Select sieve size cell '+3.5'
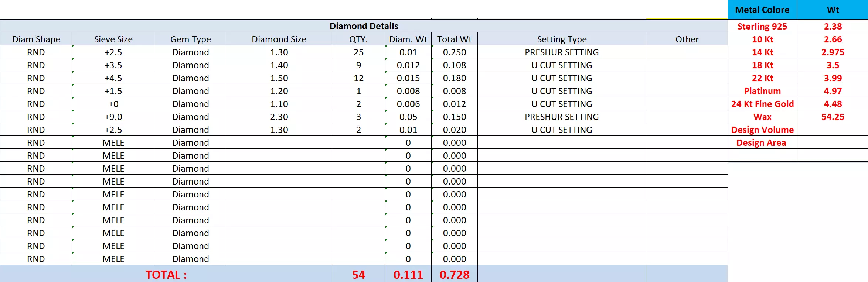Viewport: 868px width, 282px height. (x=113, y=65)
